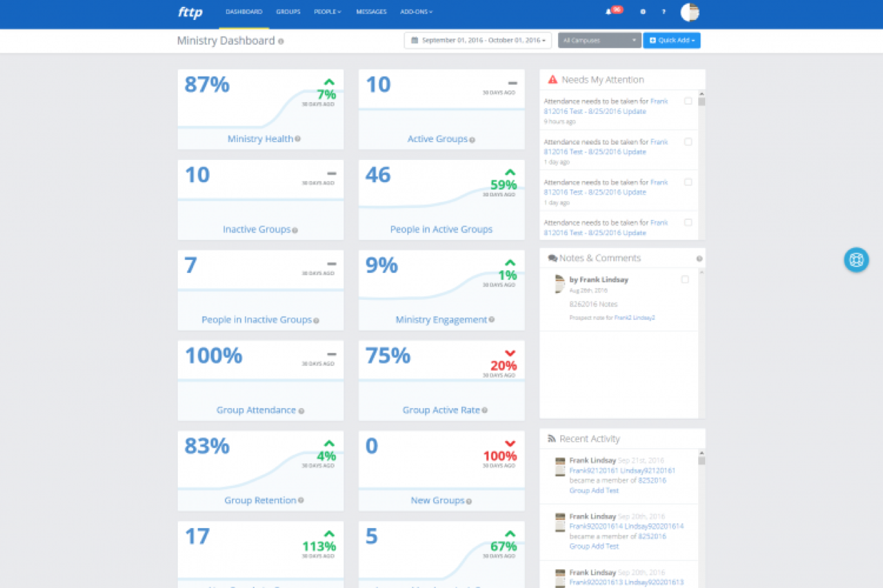Open the Quick Add dropdown button

tap(672, 41)
